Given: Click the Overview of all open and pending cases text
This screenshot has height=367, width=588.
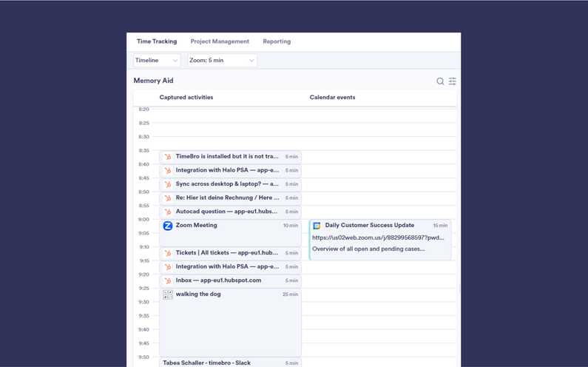Looking at the screenshot, I should [x=368, y=249].
